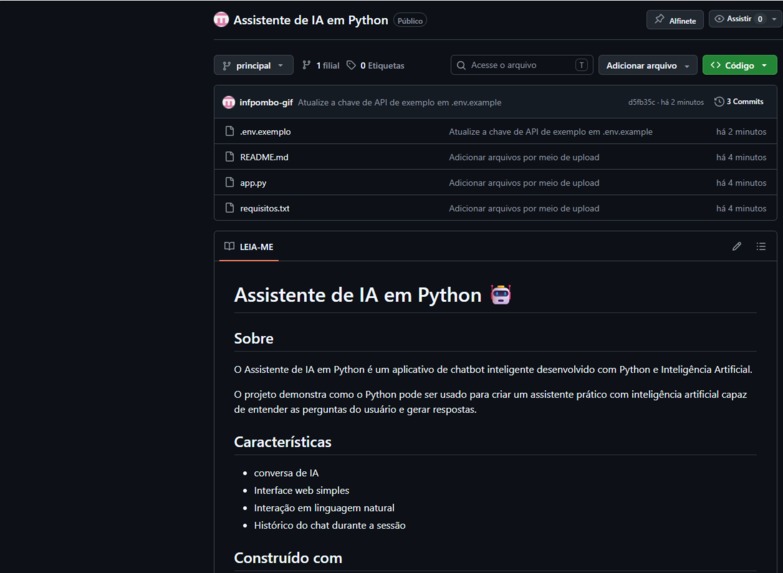Open the .env.exemplo row commit message

tap(550, 132)
